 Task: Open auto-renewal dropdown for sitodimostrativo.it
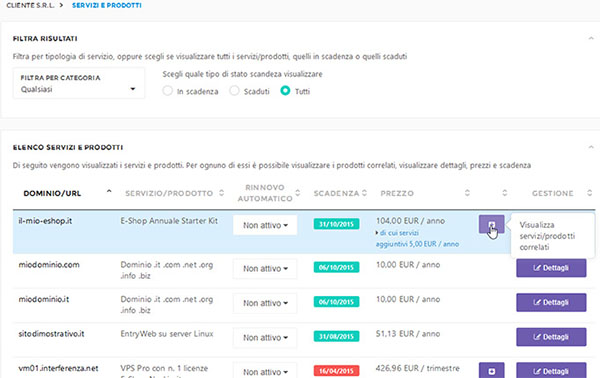coord(265,337)
